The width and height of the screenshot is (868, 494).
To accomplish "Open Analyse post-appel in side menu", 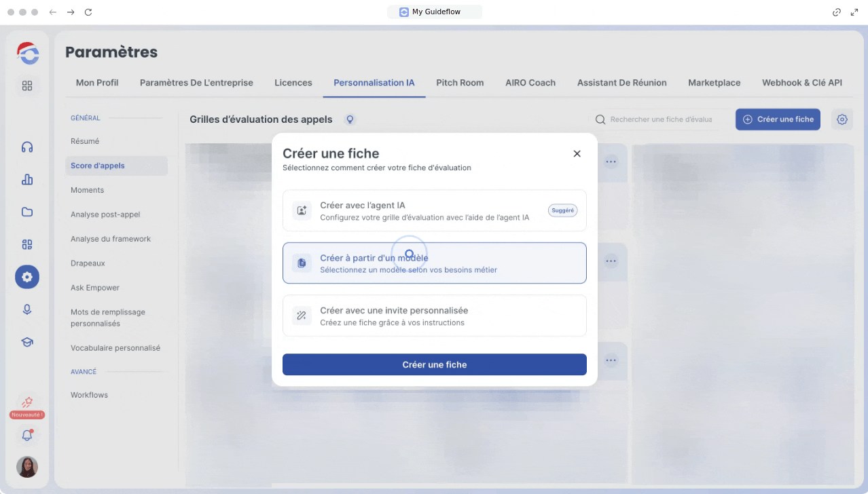I will click(x=105, y=214).
